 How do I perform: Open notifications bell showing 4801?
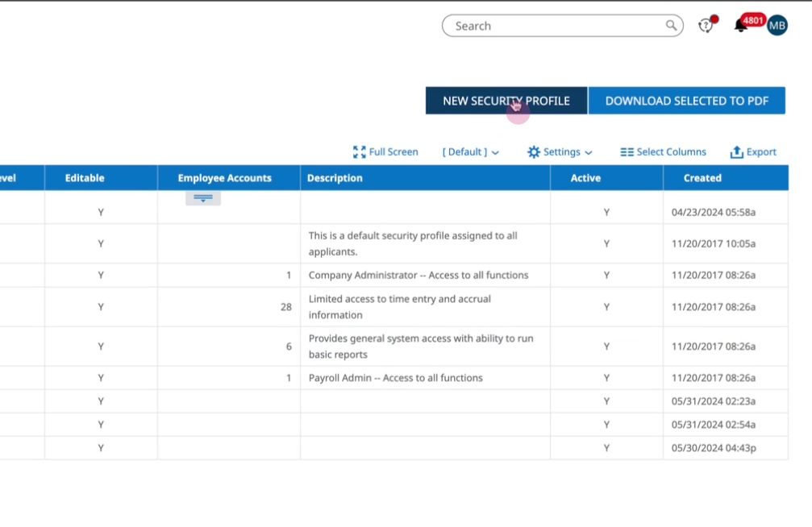[741, 25]
